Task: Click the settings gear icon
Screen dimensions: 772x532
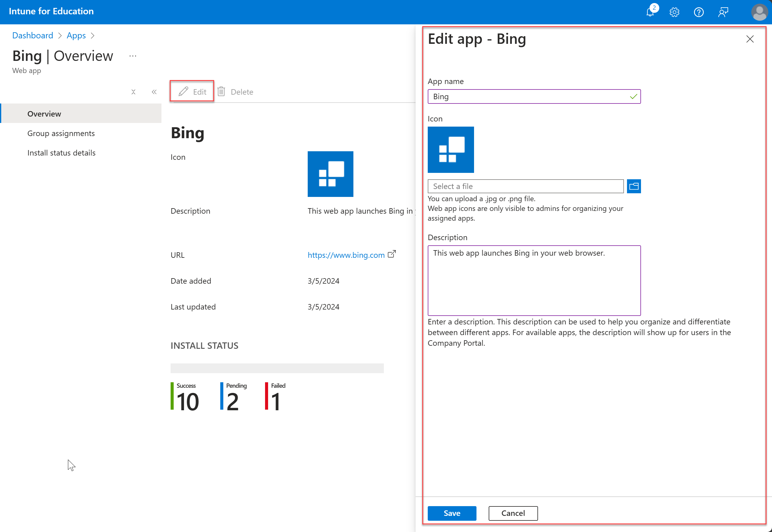Action: [x=675, y=12]
